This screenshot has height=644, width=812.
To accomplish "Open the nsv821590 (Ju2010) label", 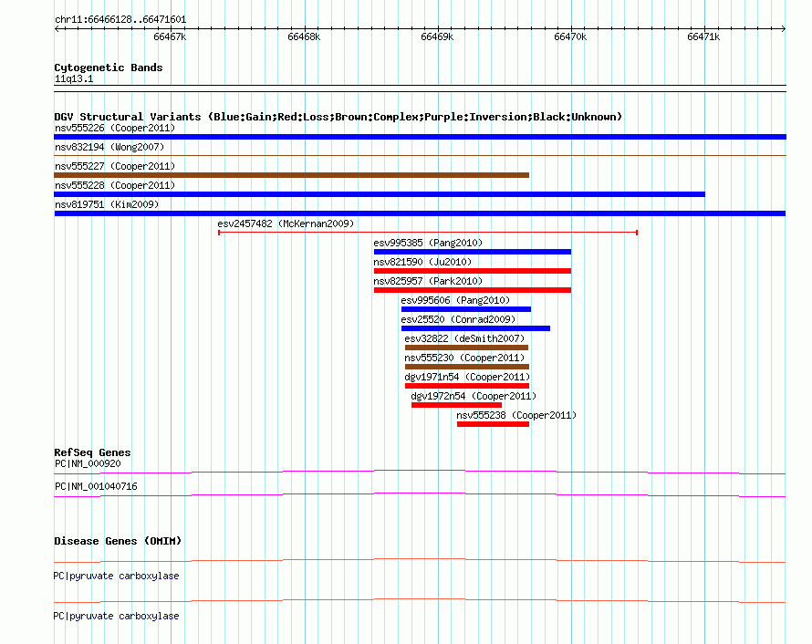I will pyautogui.click(x=422, y=262).
